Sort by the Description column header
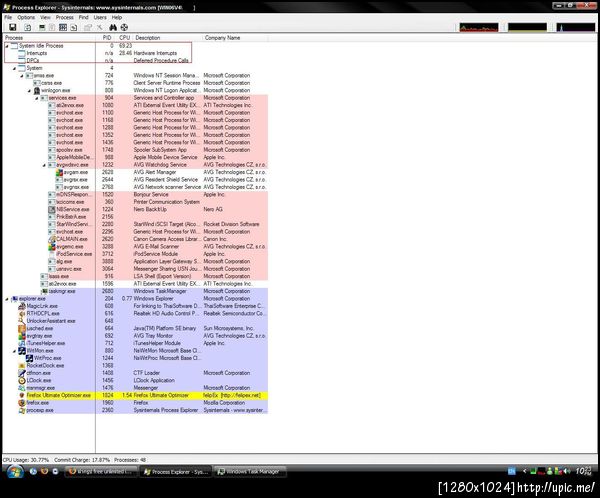Viewport: 600px width, 498px height. [x=168, y=38]
